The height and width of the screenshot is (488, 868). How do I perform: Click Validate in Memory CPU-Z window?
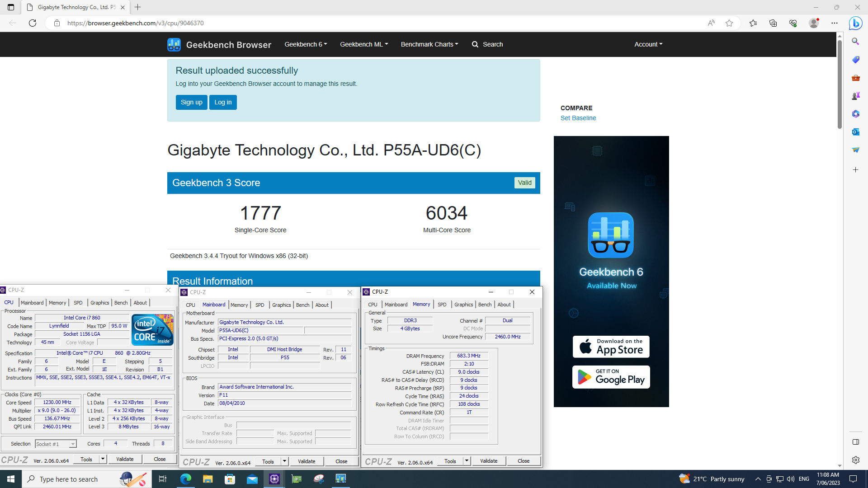coord(489,461)
